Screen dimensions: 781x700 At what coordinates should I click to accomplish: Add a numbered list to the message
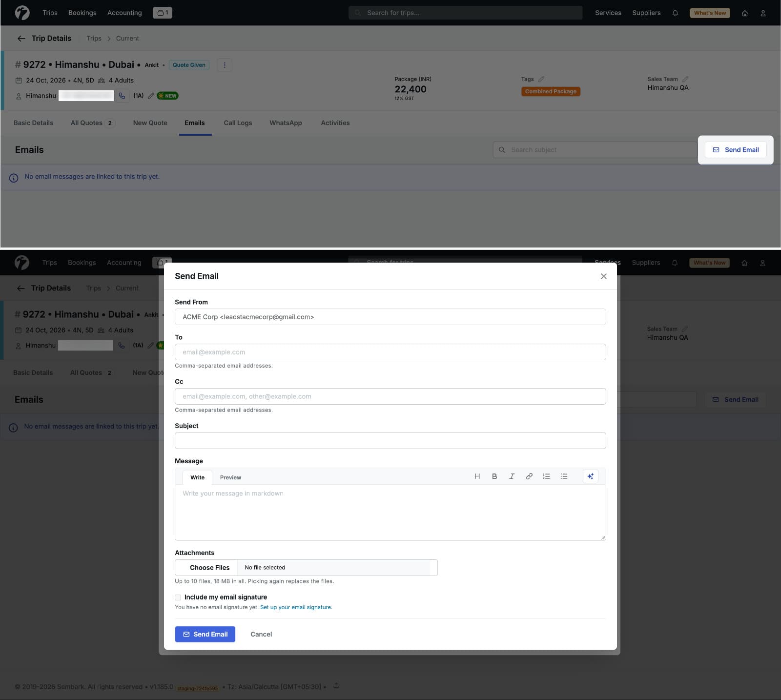click(546, 476)
